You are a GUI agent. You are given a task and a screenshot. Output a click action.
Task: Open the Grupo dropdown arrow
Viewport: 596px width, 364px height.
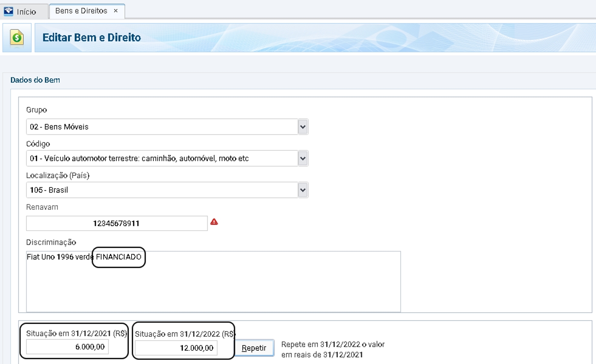pyautogui.click(x=303, y=127)
